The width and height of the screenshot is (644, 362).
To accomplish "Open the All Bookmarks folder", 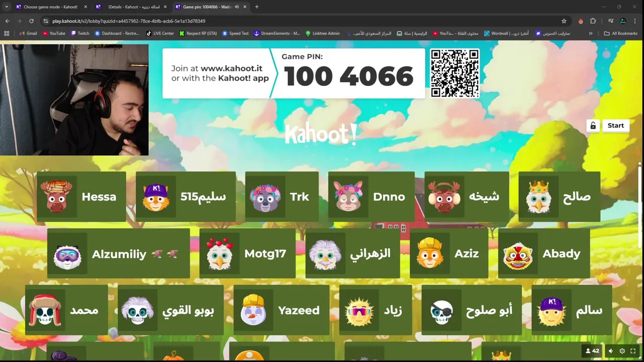I will tap(621, 33).
